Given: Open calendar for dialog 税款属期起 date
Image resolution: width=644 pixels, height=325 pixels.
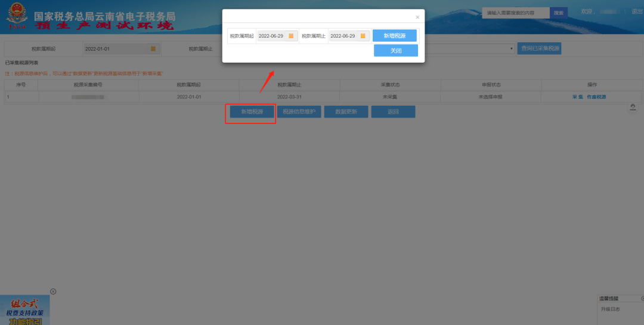Looking at the screenshot, I should (291, 36).
